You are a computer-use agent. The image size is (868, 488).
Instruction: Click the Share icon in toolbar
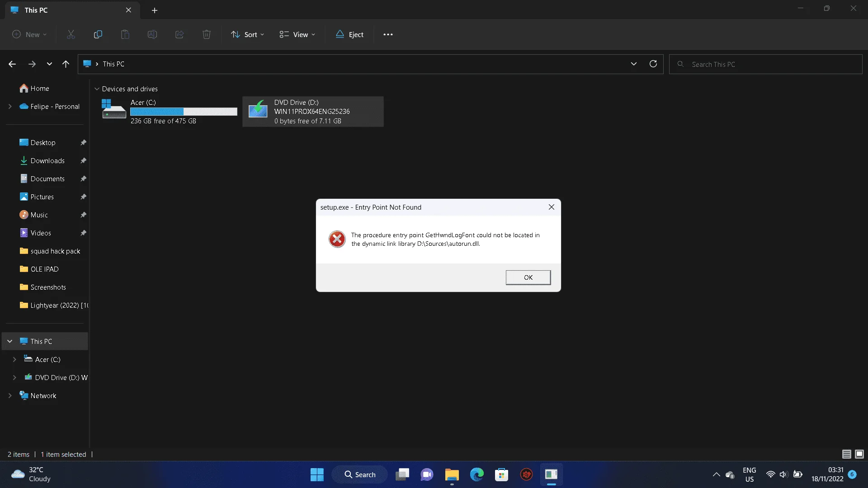[x=179, y=34]
